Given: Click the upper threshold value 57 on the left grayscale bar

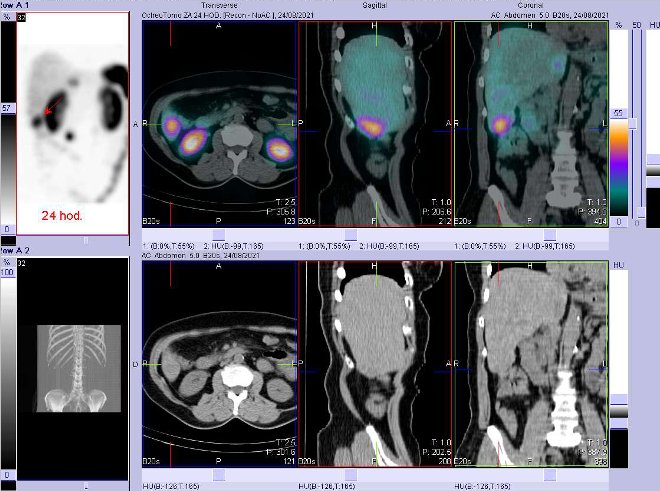Looking at the screenshot, I should 6,106.
